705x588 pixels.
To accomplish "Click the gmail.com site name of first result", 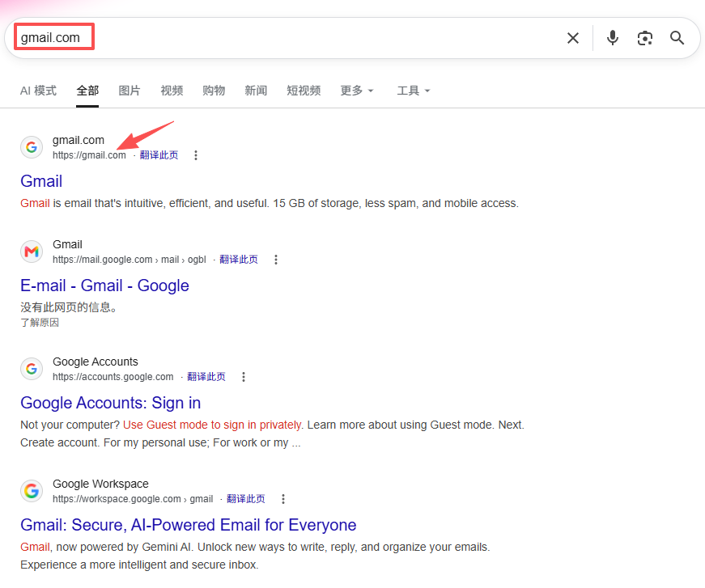I will point(79,140).
